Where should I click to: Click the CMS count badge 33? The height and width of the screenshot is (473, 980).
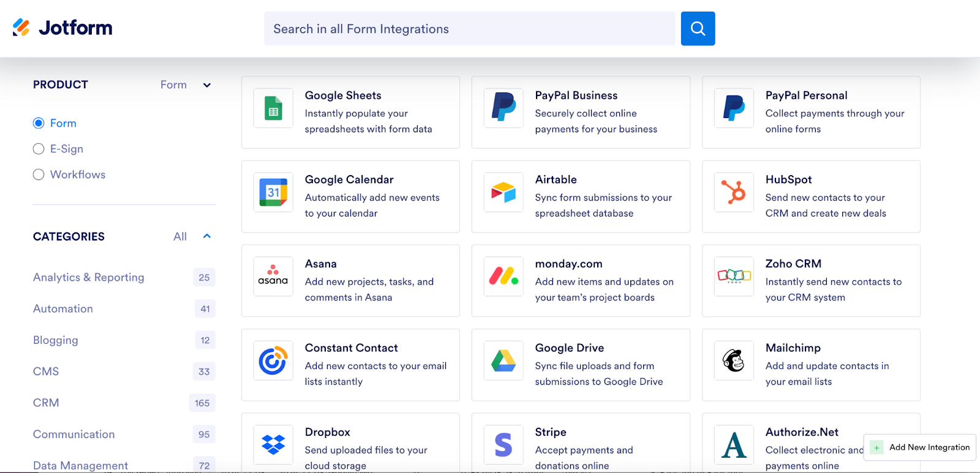[204, 371]
